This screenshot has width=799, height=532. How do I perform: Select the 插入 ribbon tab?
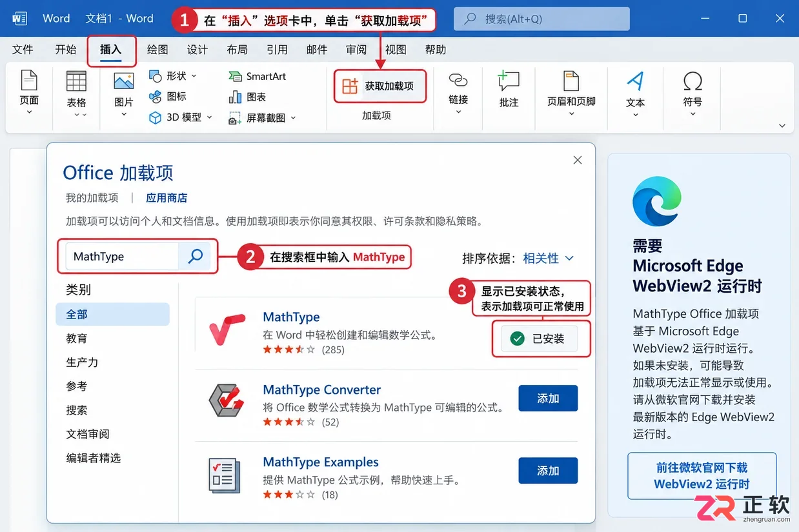tap(111, 50)
